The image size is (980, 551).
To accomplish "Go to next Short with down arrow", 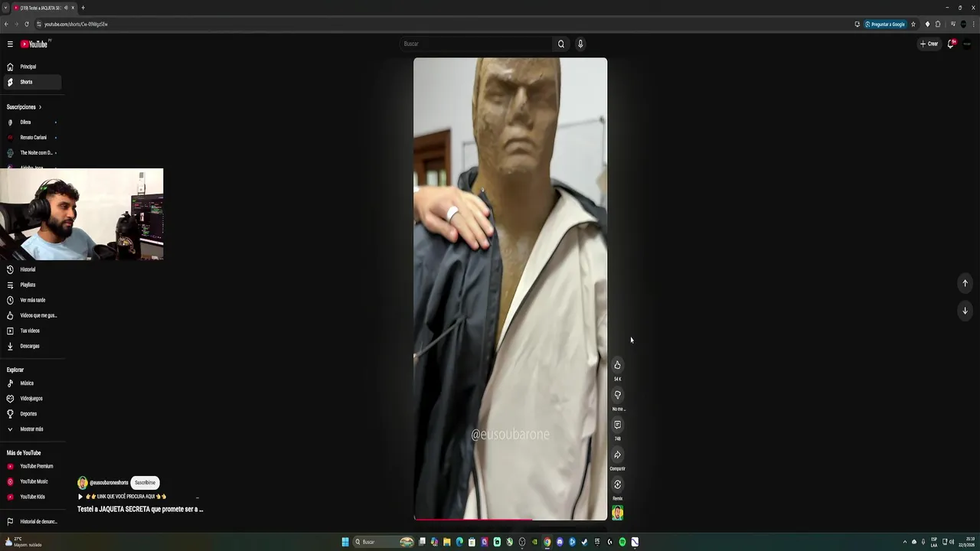I will [965, 311].
